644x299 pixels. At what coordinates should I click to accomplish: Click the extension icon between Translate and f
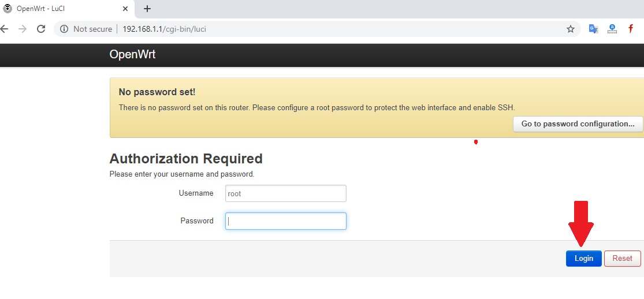pyautogui.click(x=612, y=29)
